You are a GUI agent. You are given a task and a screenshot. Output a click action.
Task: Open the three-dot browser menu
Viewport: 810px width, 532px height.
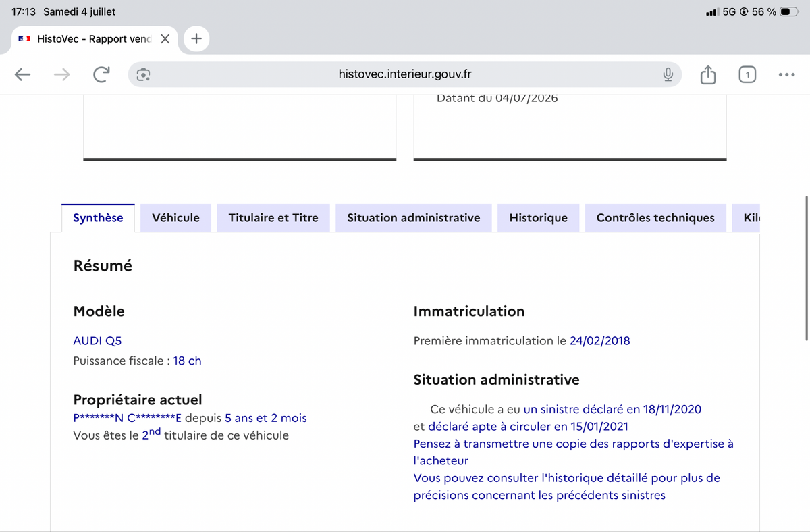coord(786,74)
